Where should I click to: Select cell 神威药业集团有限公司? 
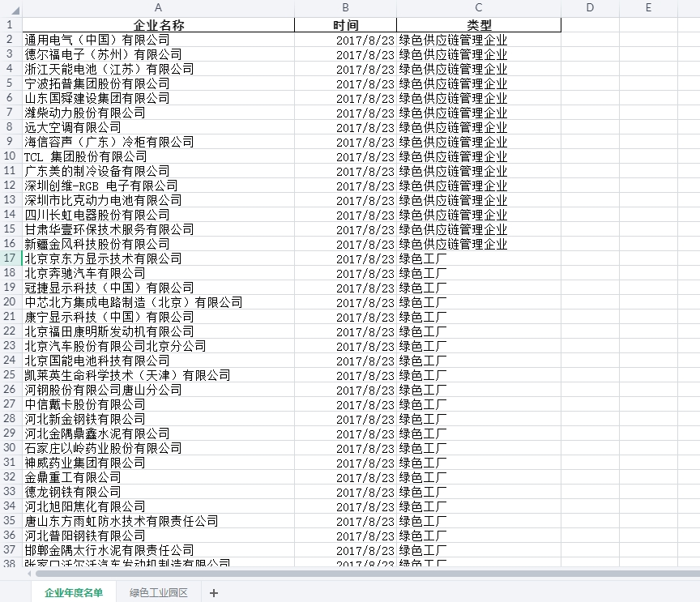[x=159, y=462]
